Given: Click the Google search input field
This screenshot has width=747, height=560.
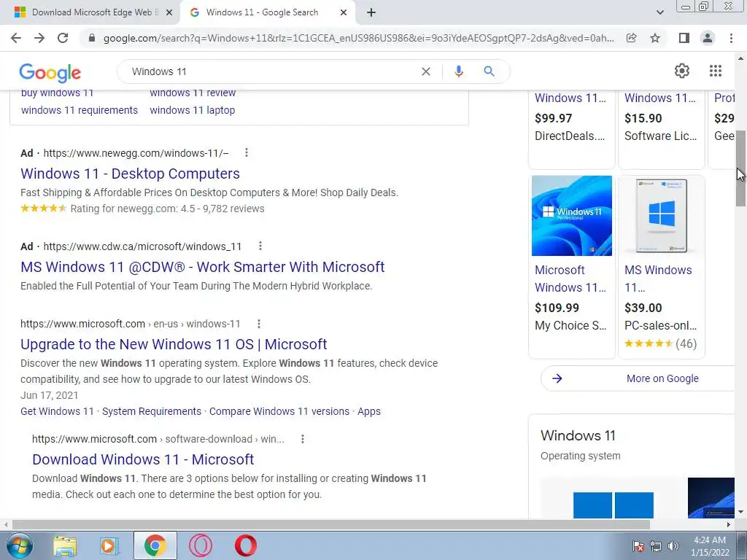Looking at the screenshot, I should coord(271,71).
